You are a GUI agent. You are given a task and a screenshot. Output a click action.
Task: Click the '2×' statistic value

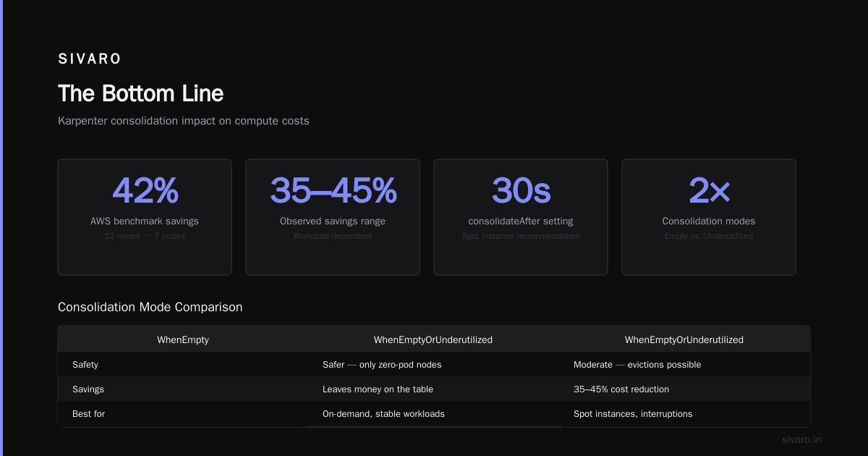tap(709, 191)
